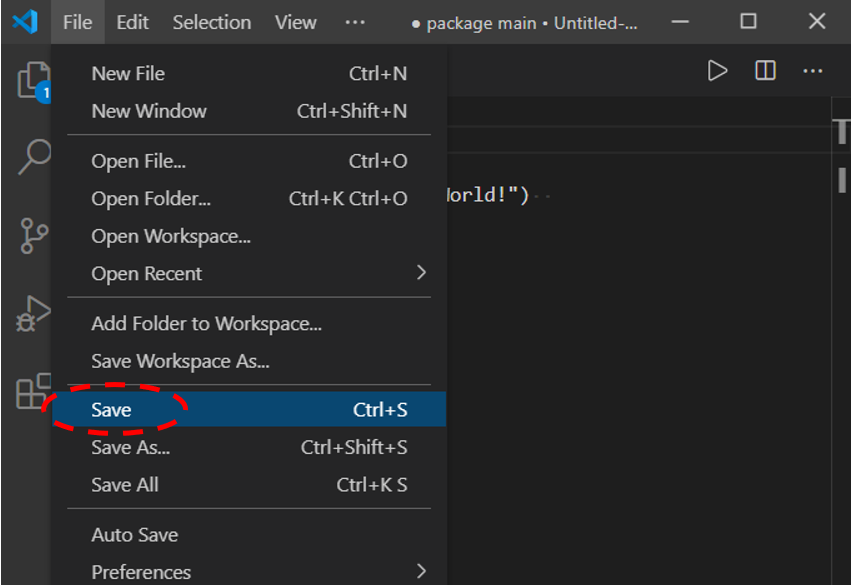Click the Split Editor icon

(765, 71)
